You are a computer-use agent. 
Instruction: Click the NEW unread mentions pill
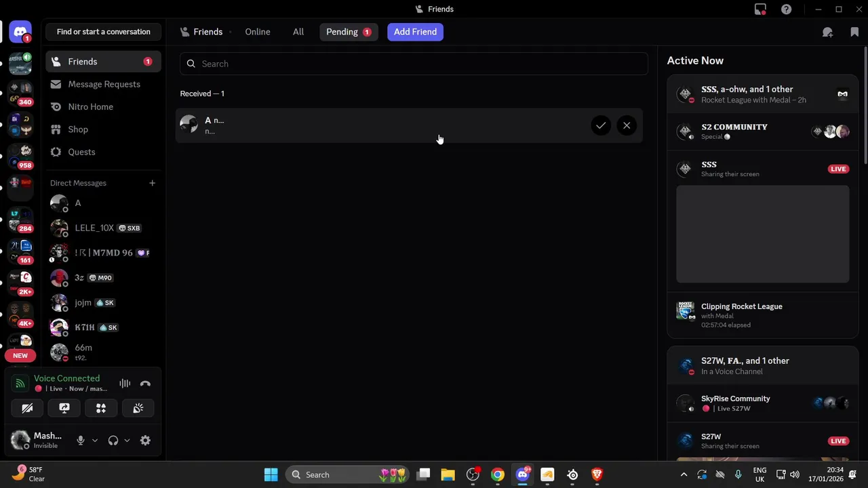[20, 356]
